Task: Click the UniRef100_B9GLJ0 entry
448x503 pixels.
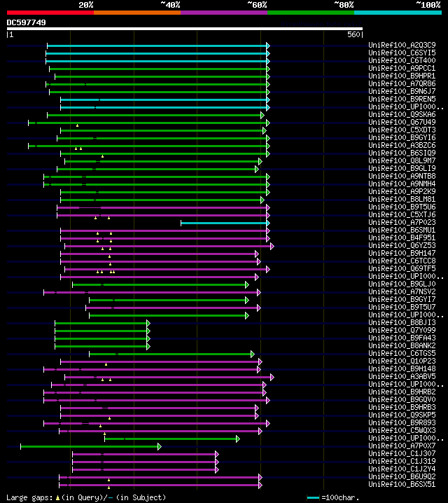Action: (402, 284)
